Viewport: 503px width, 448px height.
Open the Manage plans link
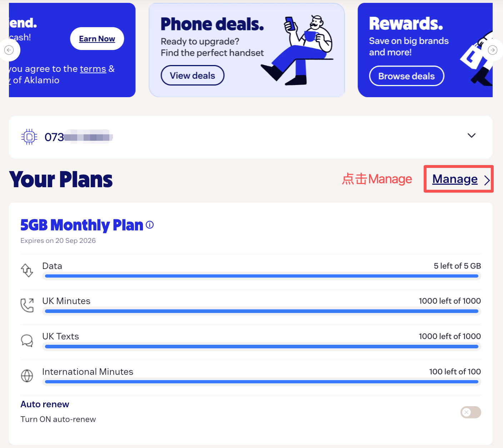pyautogui.click(x=455, y=179)
